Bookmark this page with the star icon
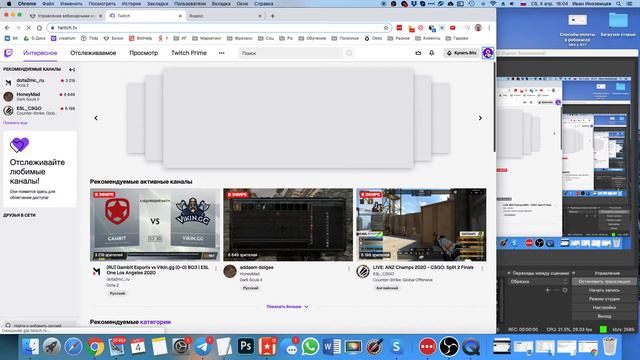 (x=386, y=27)
